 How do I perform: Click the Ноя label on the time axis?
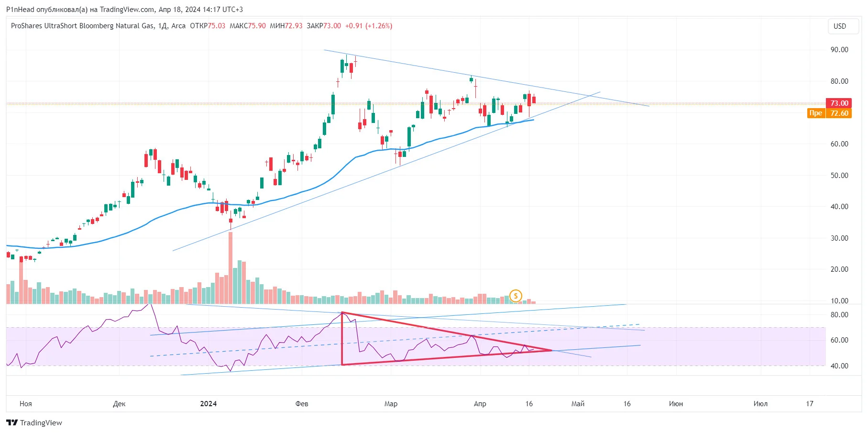click(26, 404)
